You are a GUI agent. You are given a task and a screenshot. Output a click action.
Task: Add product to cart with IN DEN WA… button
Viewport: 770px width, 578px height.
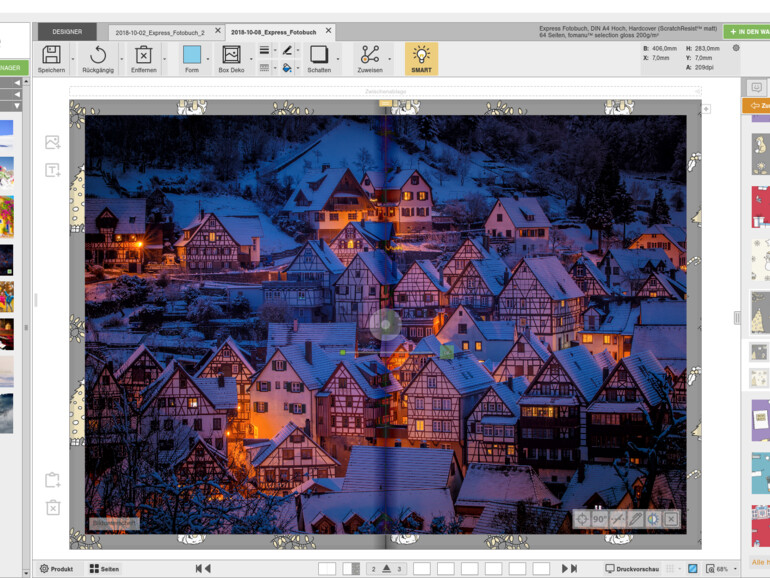[747, 32]
